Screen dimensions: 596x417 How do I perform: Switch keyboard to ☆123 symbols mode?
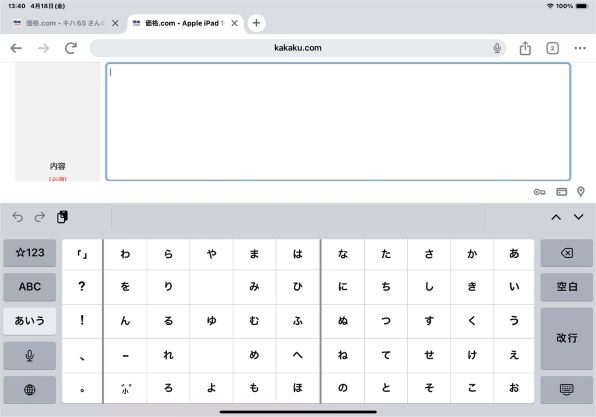point(30,253)
